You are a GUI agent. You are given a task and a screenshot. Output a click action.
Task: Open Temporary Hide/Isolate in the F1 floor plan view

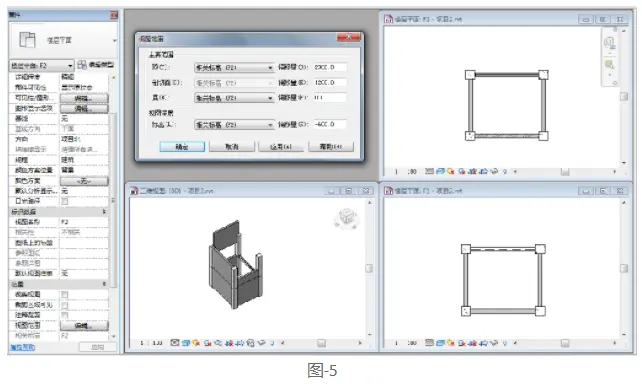coord(495,343)
